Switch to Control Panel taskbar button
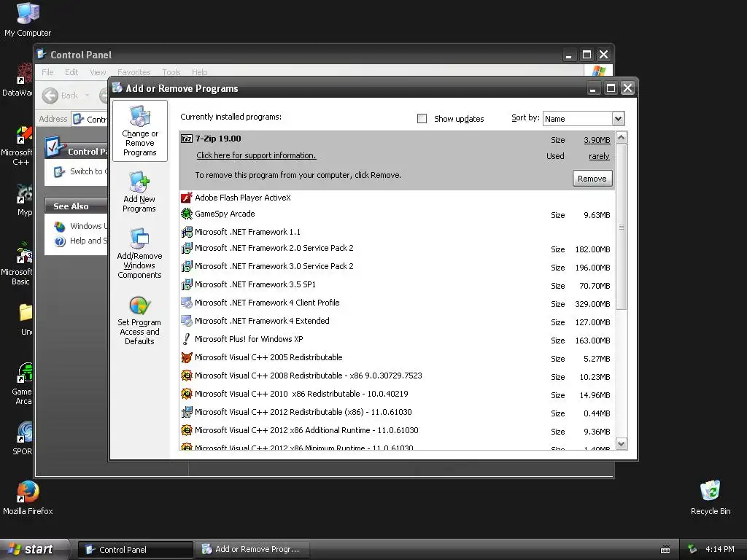This screenshot has height=560, width=747. [136, 550]
